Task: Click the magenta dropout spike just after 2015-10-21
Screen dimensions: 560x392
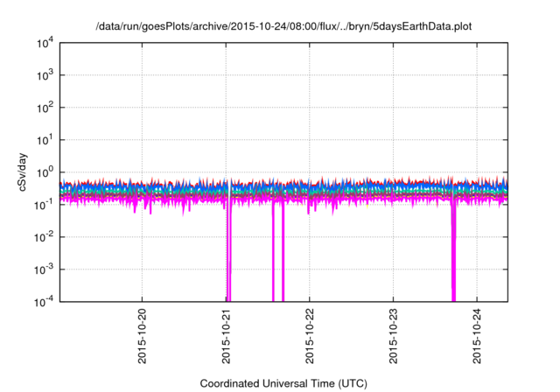Action: pyautogui.click(x=229, y=250)
